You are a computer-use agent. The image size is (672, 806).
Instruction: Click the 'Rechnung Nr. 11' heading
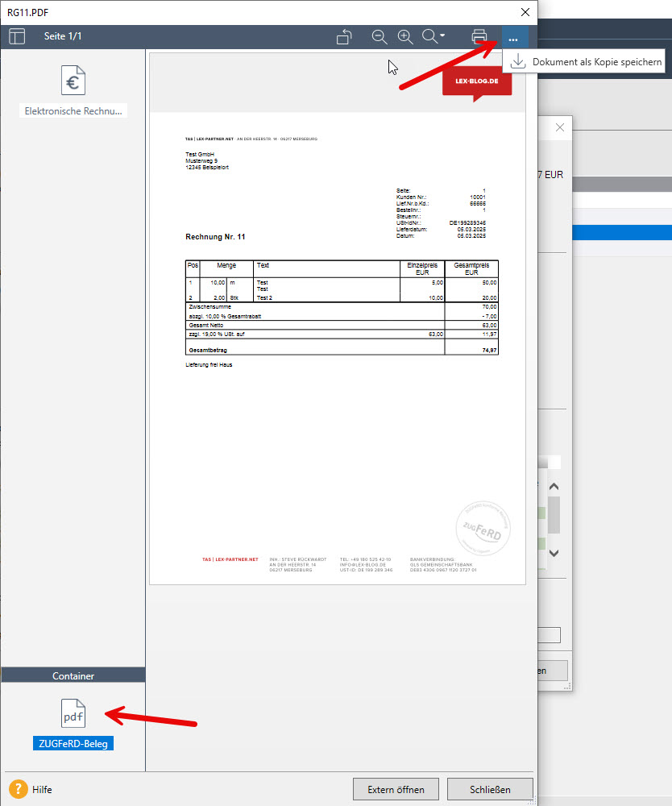coord(215,237)
